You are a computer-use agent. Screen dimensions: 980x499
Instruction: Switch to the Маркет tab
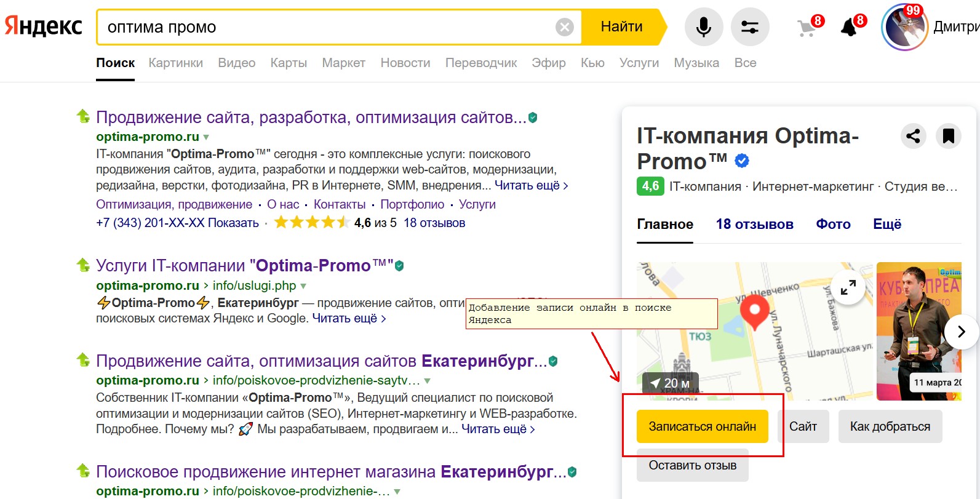pos(344,63)
